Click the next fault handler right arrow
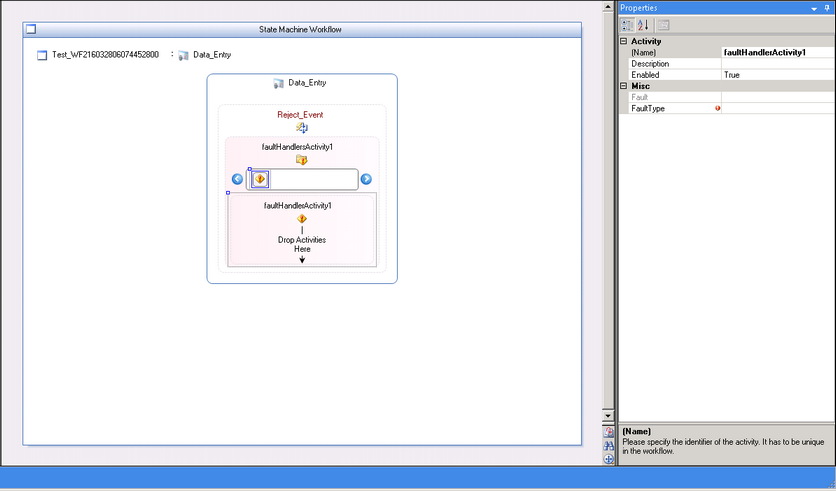The height and width of the screenshot is (491, 836). (366, 179)
